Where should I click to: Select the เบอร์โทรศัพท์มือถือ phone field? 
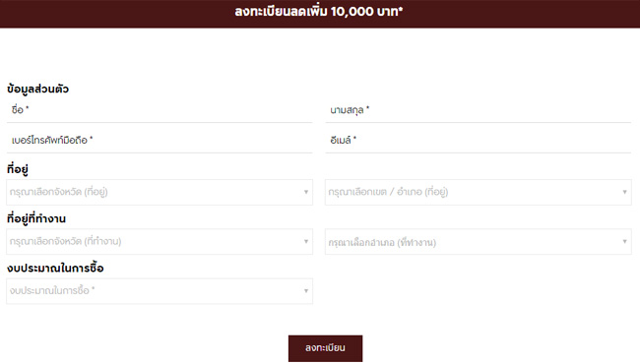coord(160,141)
